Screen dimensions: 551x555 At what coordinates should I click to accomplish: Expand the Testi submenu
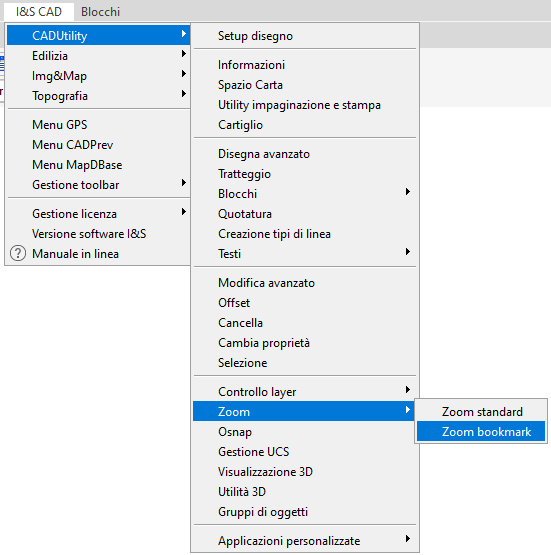click(304, 254)
